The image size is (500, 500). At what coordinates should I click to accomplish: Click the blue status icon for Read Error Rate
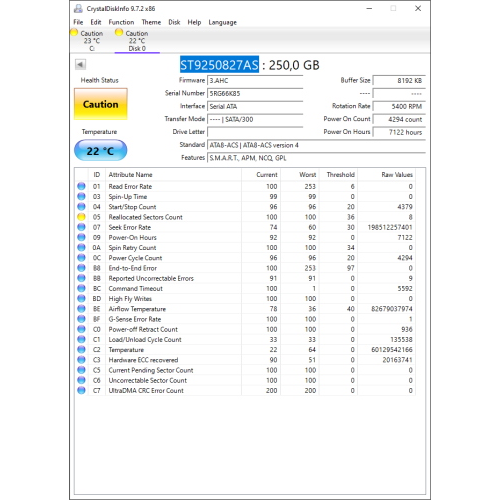click(x=81, y=186)
